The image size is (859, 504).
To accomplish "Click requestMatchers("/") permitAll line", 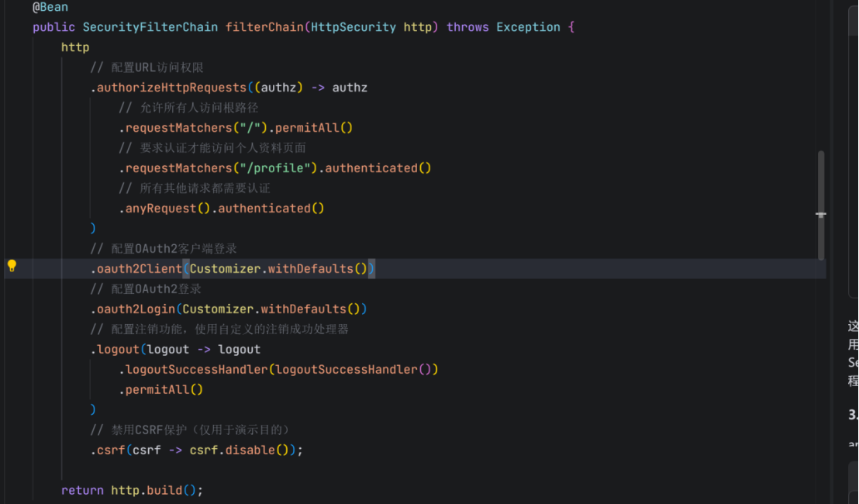I will point(236,128).
